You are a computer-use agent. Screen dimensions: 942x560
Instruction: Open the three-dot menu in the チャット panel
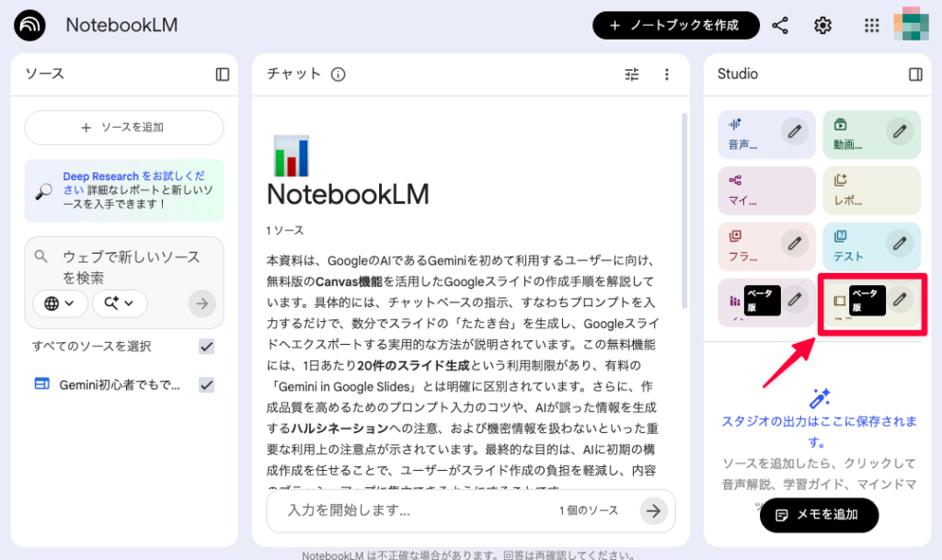[667, 74]
